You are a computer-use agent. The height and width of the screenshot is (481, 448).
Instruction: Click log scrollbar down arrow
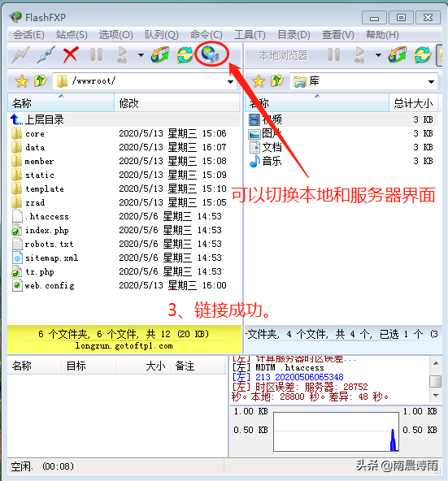coord(436,396)
